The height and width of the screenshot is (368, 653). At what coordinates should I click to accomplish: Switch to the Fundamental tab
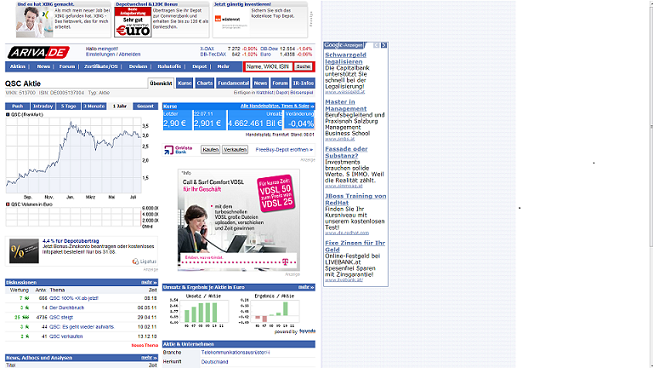point(233,83)
